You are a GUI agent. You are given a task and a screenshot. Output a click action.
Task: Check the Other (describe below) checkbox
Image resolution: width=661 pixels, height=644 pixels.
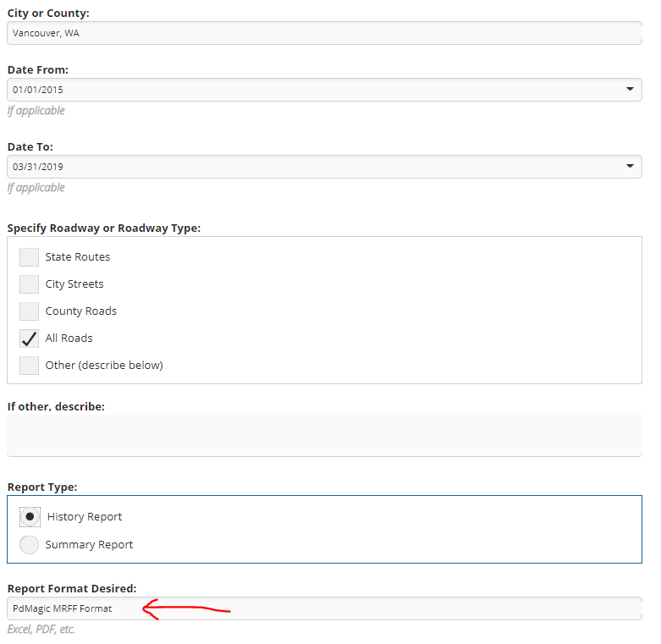29,366
